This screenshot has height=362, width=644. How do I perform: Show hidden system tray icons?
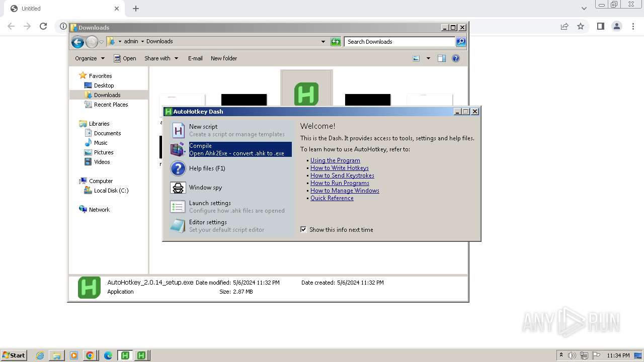click(561, 355)
